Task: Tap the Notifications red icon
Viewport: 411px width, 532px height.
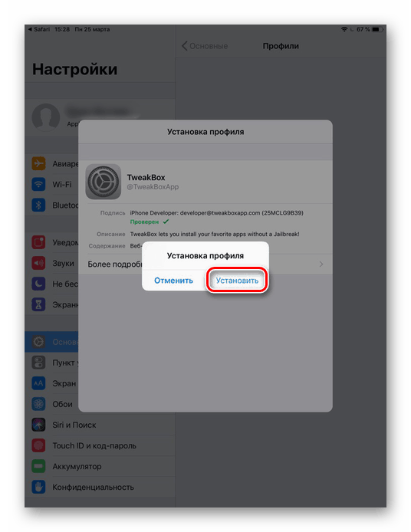Action: click(x=38, y=242)
